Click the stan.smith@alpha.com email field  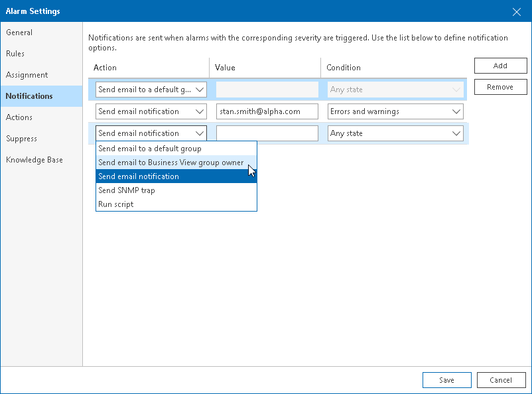click(x=267, y=111)
